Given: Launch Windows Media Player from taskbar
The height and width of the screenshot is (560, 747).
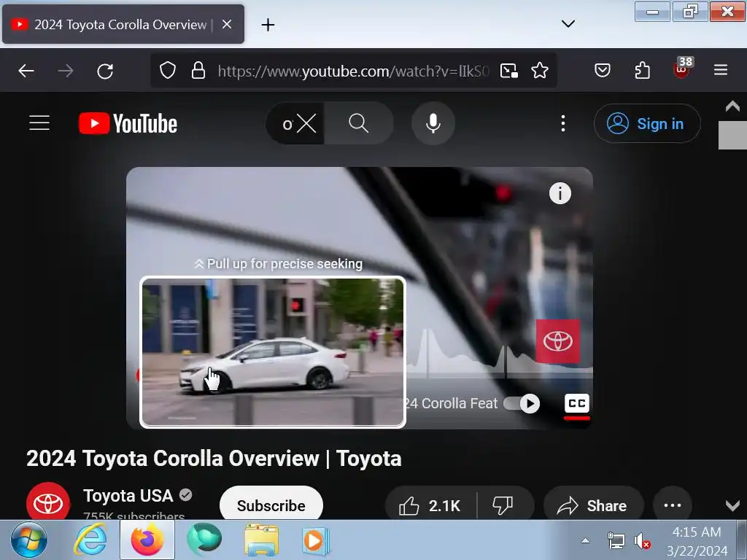Looking at the screenshot, I should (x=314, y=540).
